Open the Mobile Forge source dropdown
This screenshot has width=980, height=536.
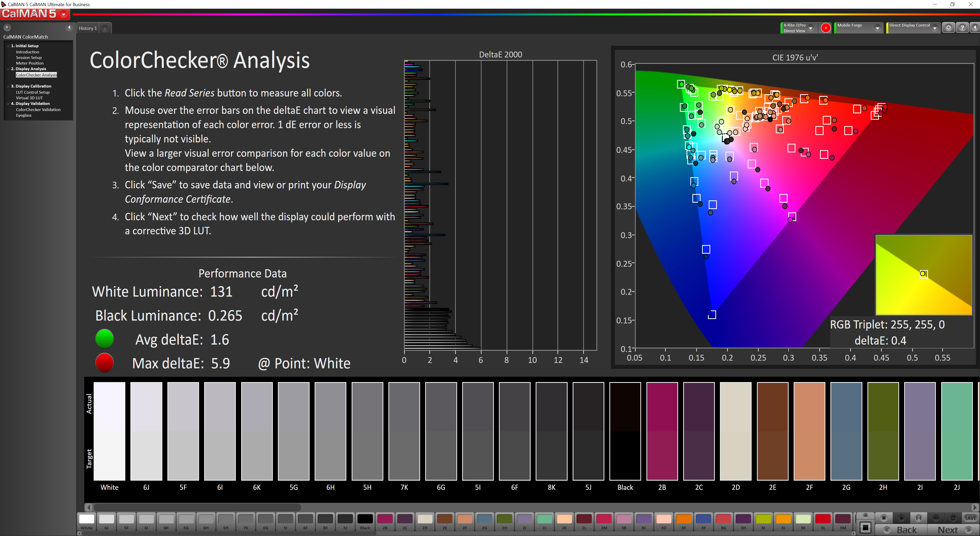(x=877, y=28)
